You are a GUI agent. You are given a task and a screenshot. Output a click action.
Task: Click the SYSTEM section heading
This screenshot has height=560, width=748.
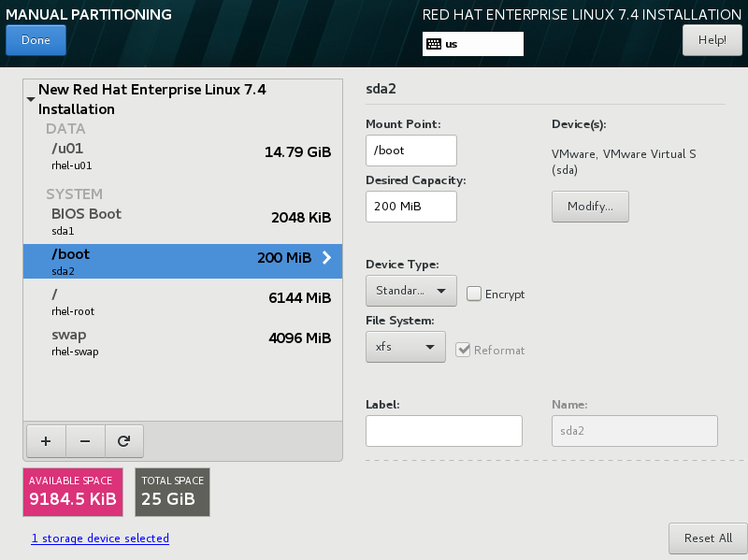(x=75, y=194)
